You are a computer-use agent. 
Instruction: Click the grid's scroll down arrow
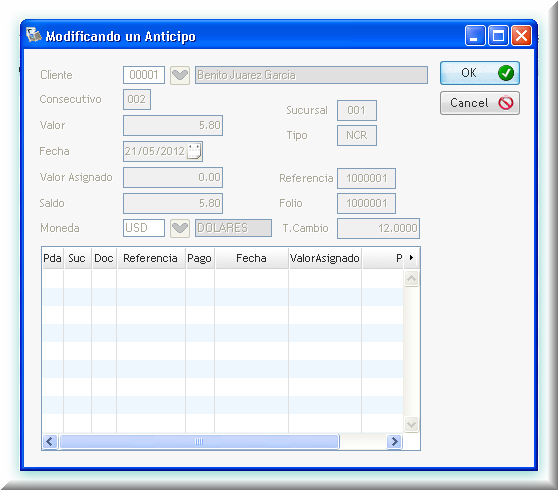411,425
